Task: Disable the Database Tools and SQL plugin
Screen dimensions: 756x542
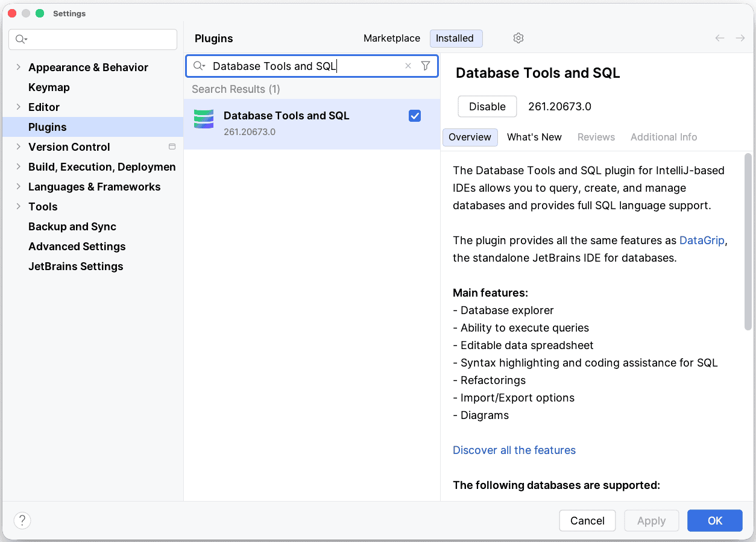Action: (x=487, y=107)
